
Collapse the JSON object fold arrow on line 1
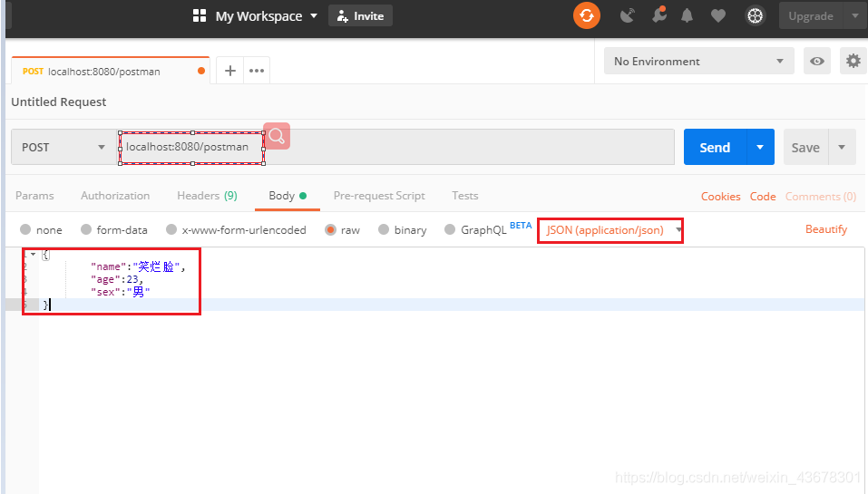point(34,254)
